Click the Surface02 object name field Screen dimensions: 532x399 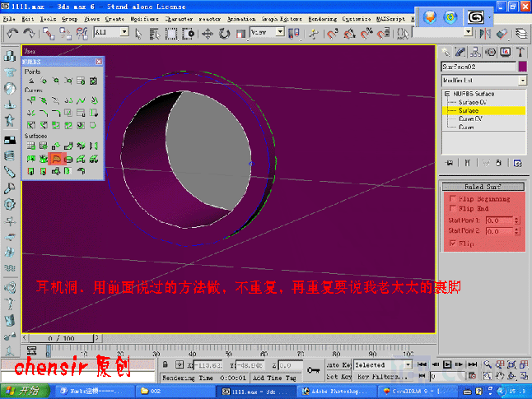coord(478,67)
